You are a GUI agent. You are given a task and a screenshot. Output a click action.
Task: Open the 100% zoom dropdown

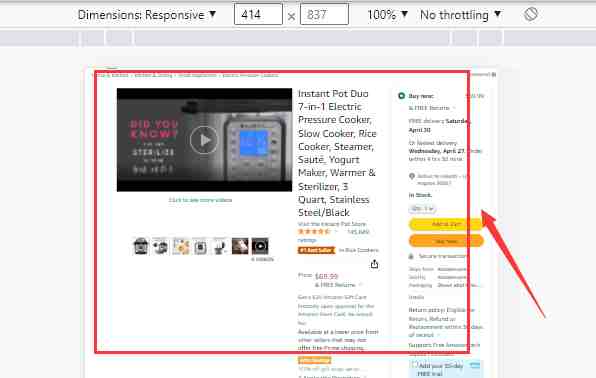coord(387,15)
